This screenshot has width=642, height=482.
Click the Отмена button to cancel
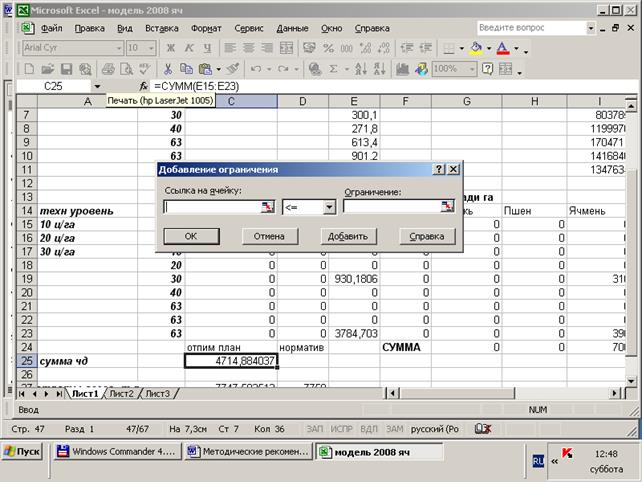pyautogui.click(x=269, y=236)
